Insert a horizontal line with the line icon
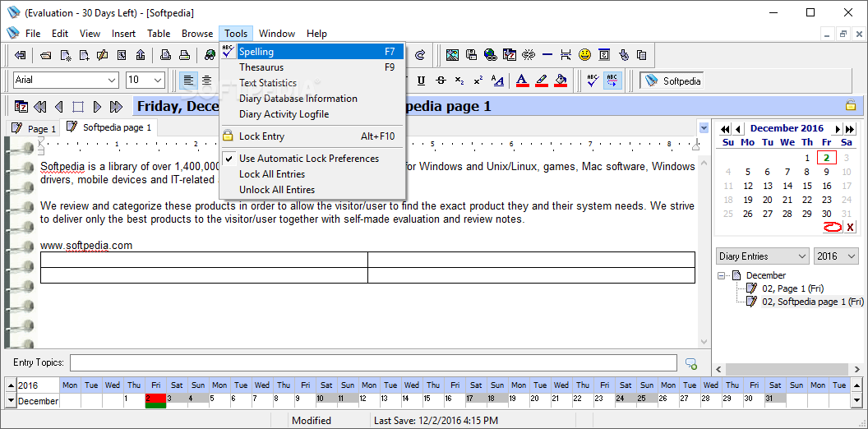The image size is (868, 429). [x=547, y=55]
